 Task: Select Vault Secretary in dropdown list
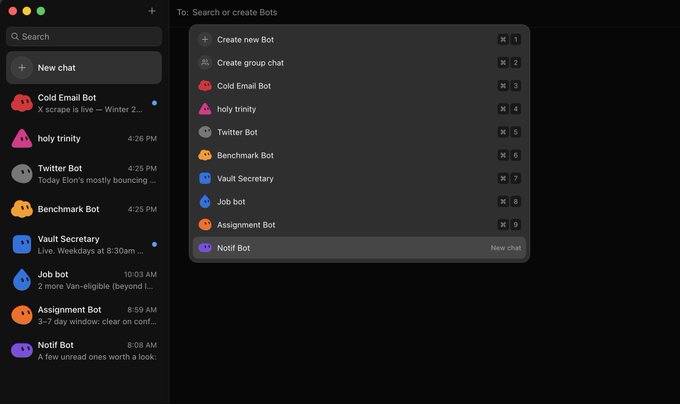(360, 179)
